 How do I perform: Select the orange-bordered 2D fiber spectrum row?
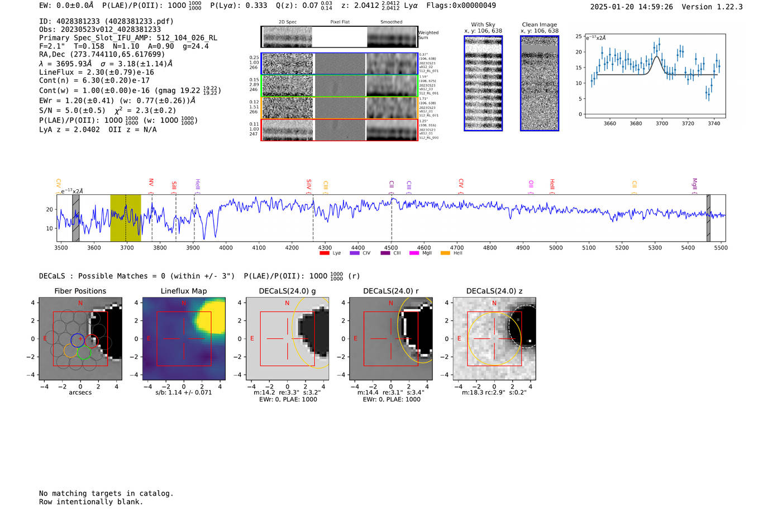coord(339,108)
